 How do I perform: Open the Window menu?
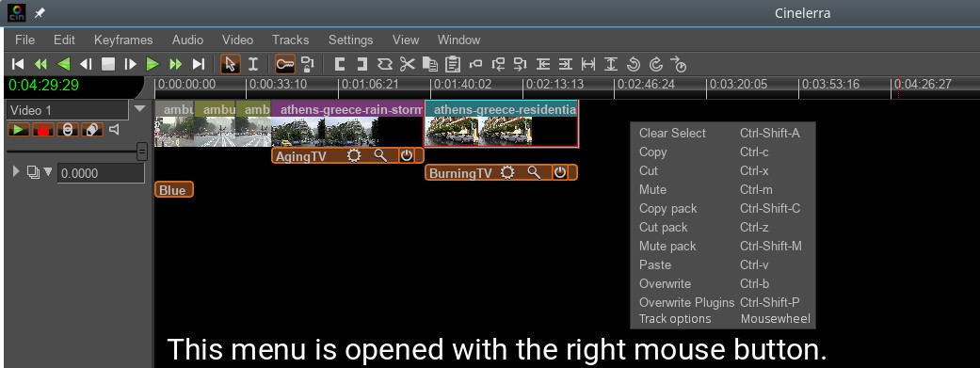coord(458,40)
